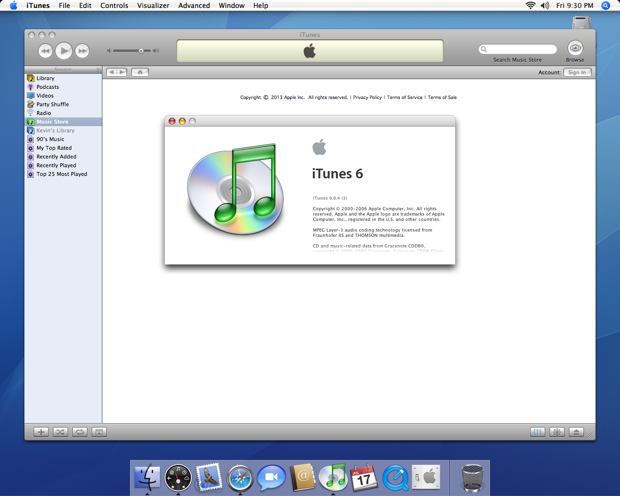
Task: Open the Help menu
Action: [261, 6]
